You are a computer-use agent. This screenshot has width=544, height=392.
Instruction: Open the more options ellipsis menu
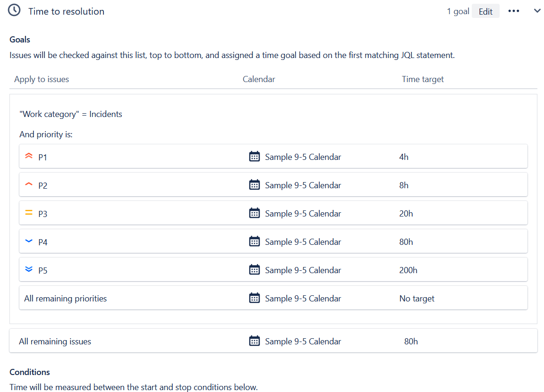513,10
